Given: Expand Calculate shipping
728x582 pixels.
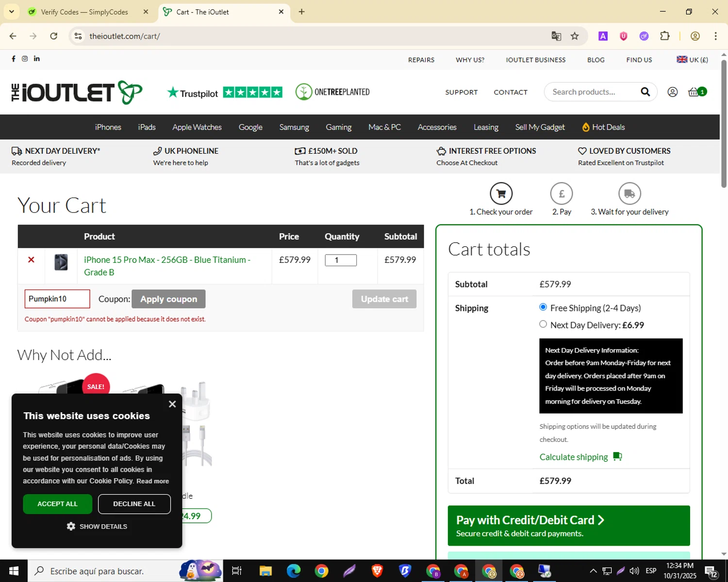Looking at the screenshot, I should [580, 457].
